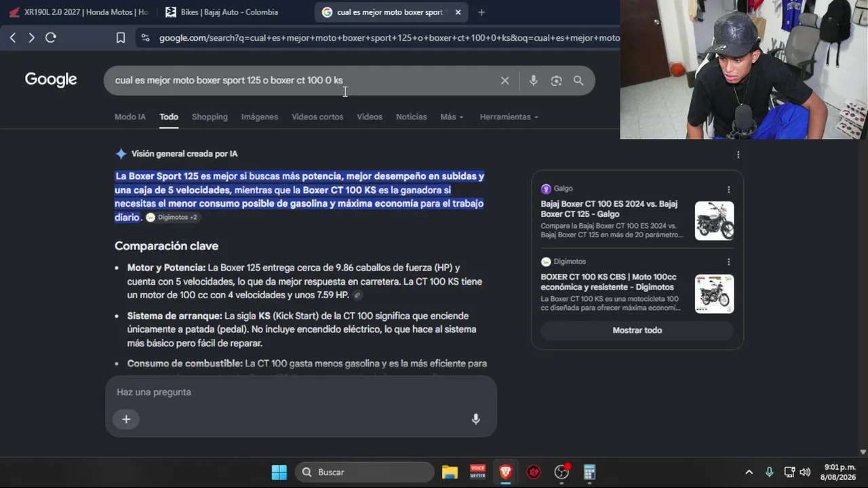Open the BOXER CT 100 KS CBS Digimotos link
The height and width of the screenshot is (488, 868).
point(607,282)
